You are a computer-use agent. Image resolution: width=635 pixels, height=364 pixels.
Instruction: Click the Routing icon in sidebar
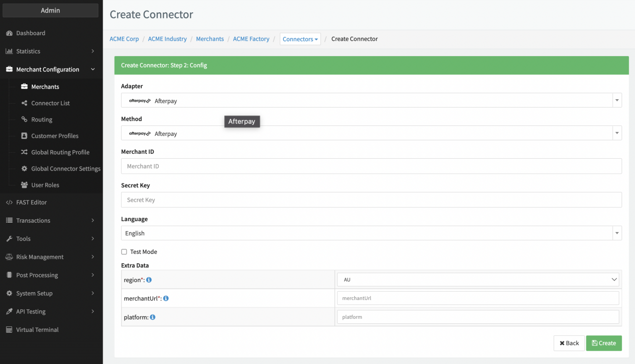[x=24, y=120]
